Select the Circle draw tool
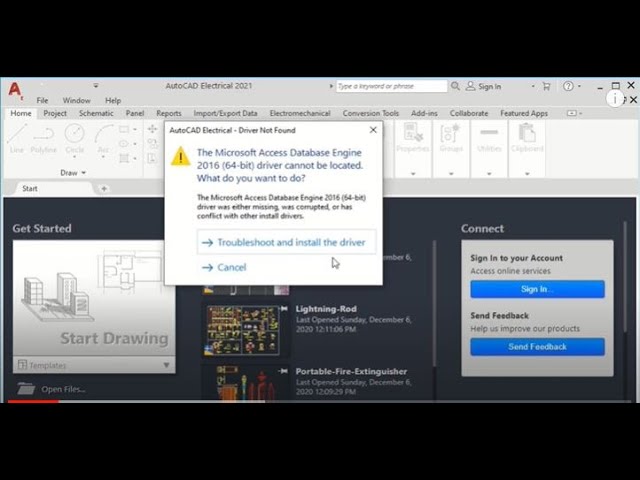The image size is (640, 480). pyautogui.click(x=74, y=139)
